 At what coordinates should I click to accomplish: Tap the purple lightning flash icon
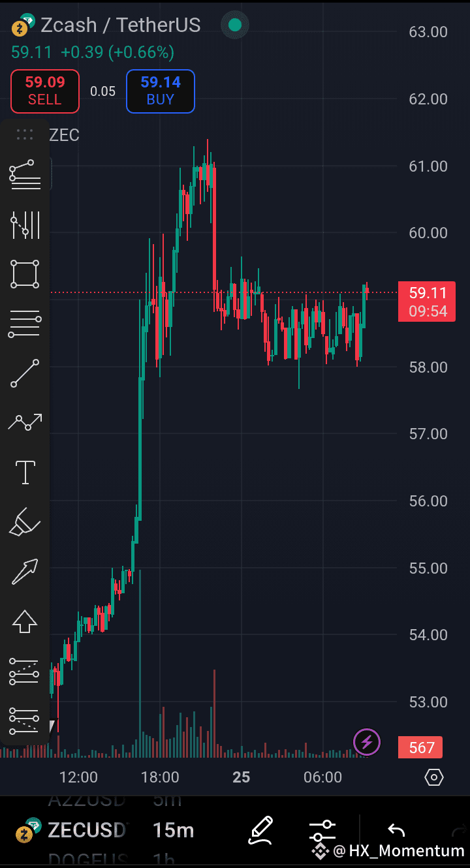coord(367,742)
